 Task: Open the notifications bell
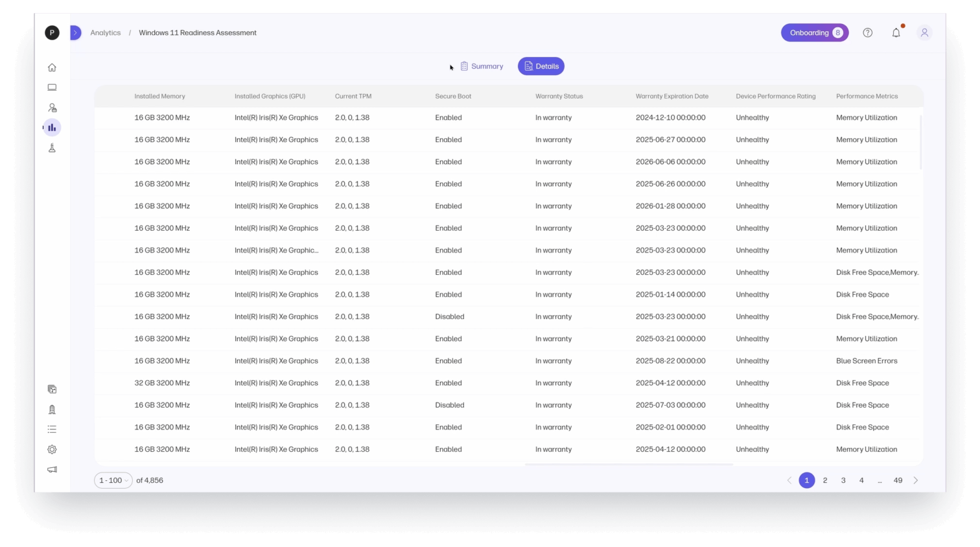896,32
